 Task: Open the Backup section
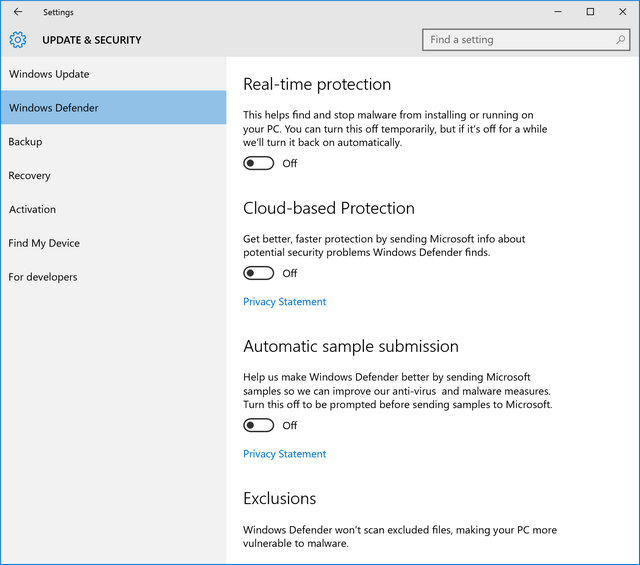coord(113,141)
